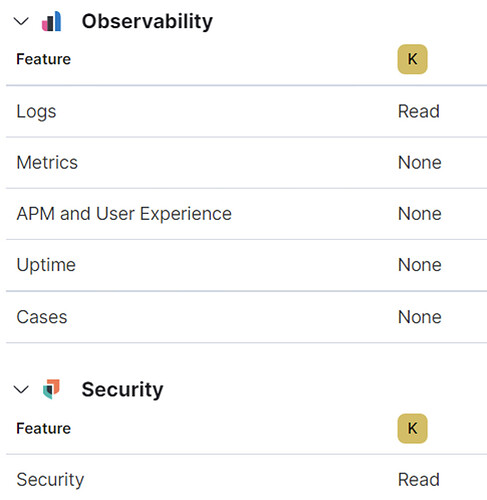Viewport: 487px width, 500px height.
Task: Select the Logs feature row
Action: 246,111
